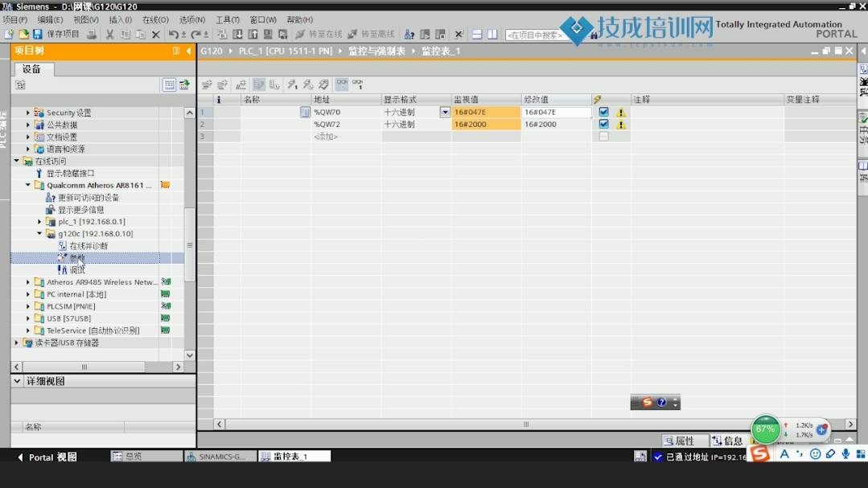Click the redo arrow icon
Image resolution: width=868 pixels, height=488 pixels.
(x=196, y=35)
